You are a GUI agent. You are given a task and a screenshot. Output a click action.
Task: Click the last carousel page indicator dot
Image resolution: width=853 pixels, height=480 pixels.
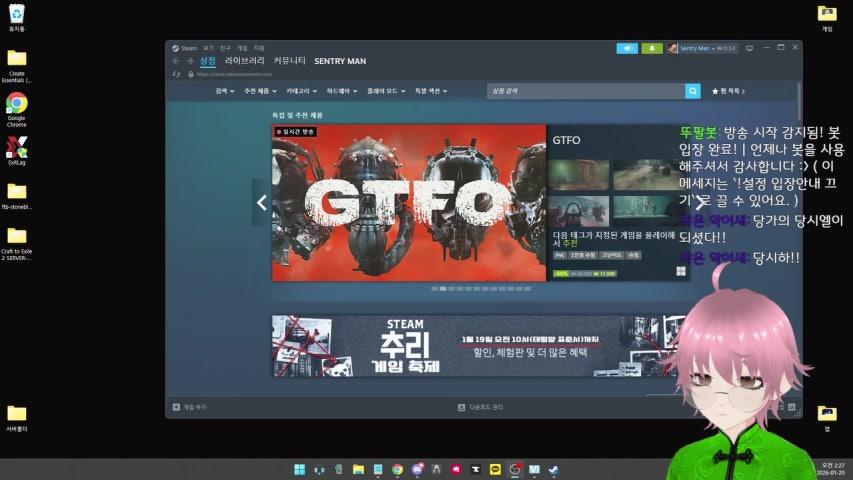tap(528, 288)
